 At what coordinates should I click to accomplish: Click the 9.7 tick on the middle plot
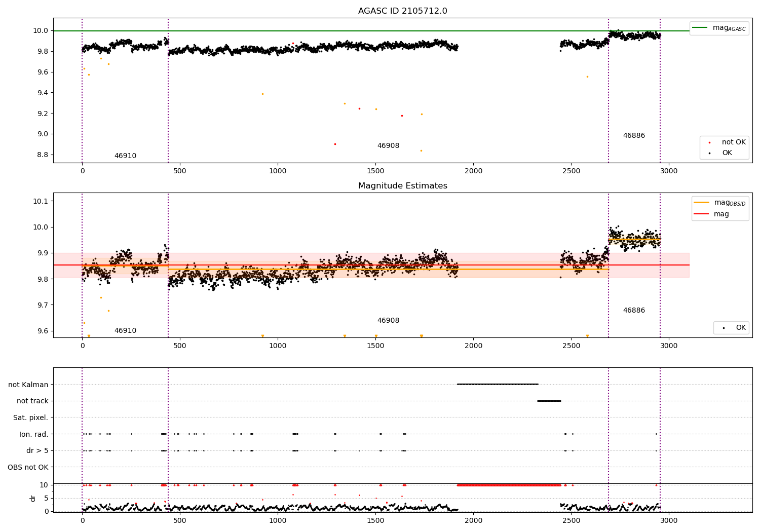(x=41, y=305)
